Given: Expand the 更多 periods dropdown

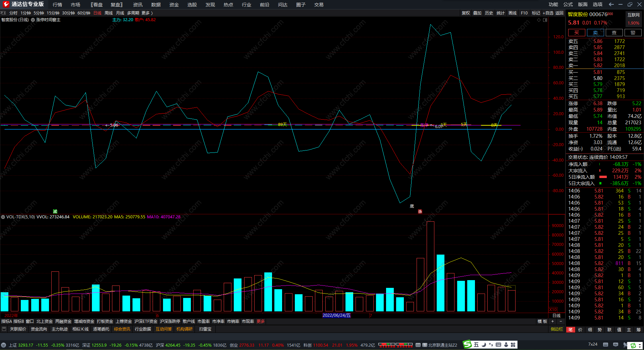Looking at the screenshot, I should pos(147,13).
